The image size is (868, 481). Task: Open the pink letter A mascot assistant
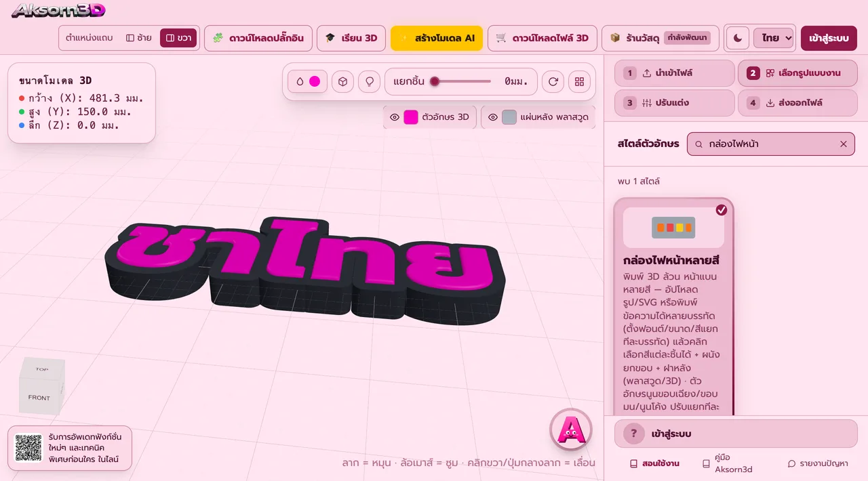(571, 428)
